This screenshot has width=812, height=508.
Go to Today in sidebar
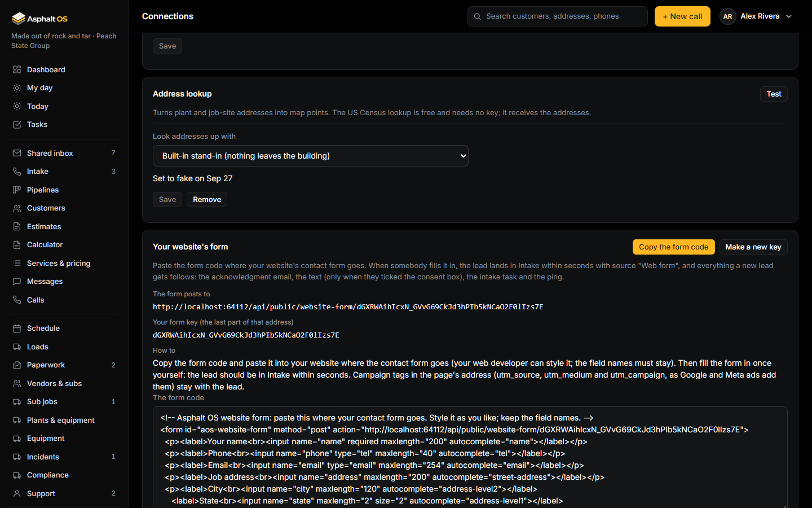point(64,106)
